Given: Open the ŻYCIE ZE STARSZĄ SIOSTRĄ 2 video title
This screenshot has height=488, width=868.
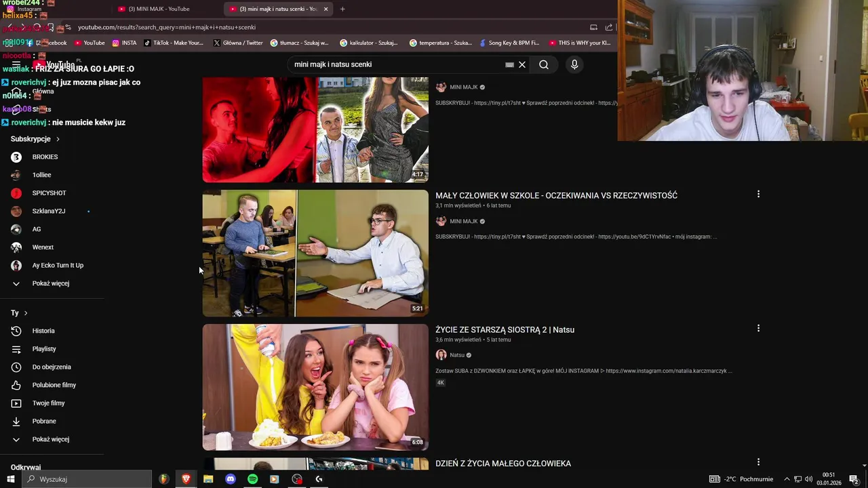Looking at the screenshot, I should tap(505, 329).
